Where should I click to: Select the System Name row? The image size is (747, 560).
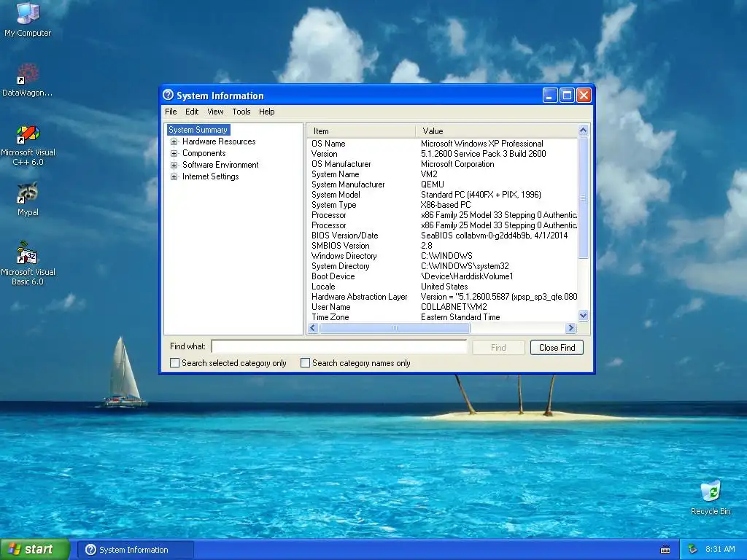pyautogui.click(x=442, y=174)
